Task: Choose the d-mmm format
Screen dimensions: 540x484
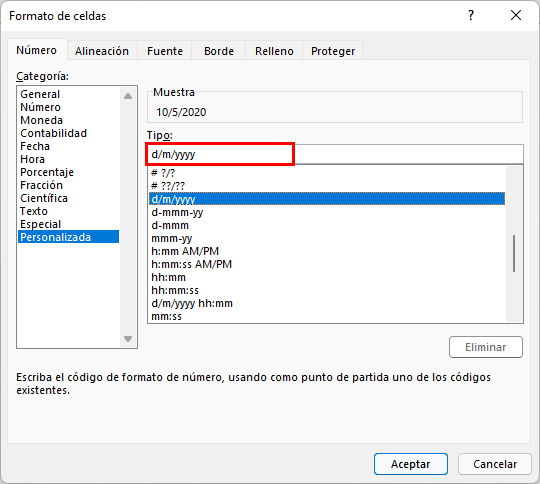Action: [x=328, y=225]
